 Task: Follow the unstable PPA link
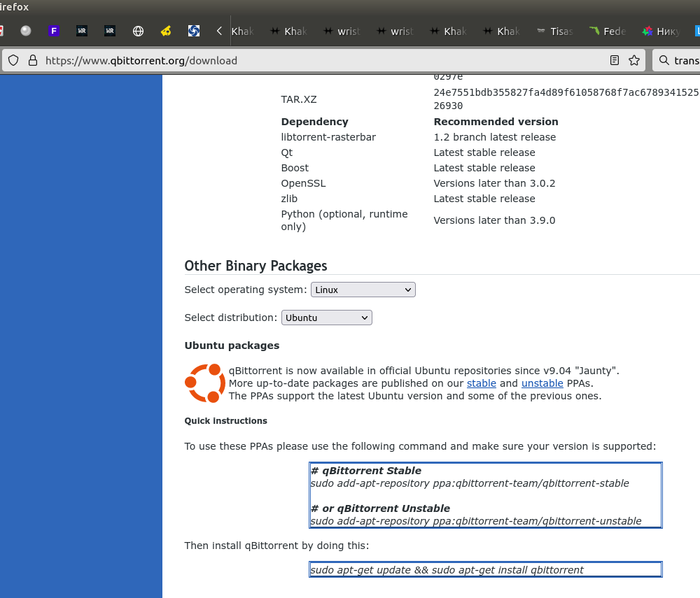pyautogui.click(x=542, y=383)
